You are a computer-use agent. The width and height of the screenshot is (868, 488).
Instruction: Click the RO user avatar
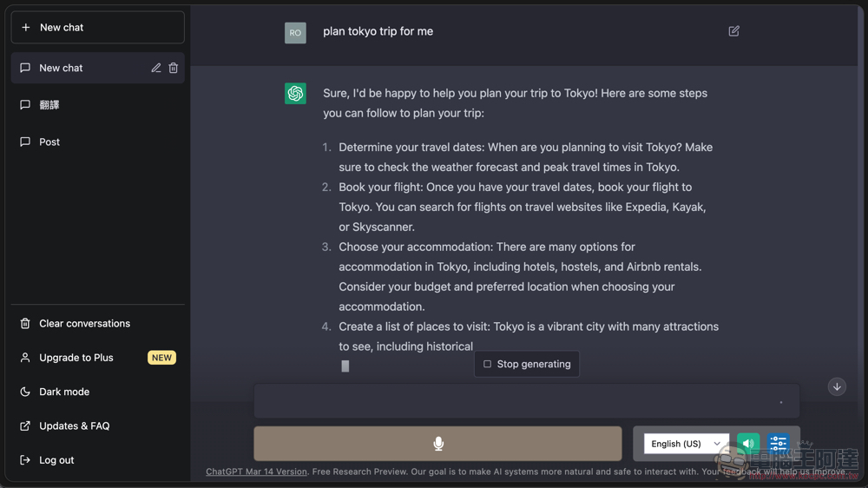click(x=295, y=33)
